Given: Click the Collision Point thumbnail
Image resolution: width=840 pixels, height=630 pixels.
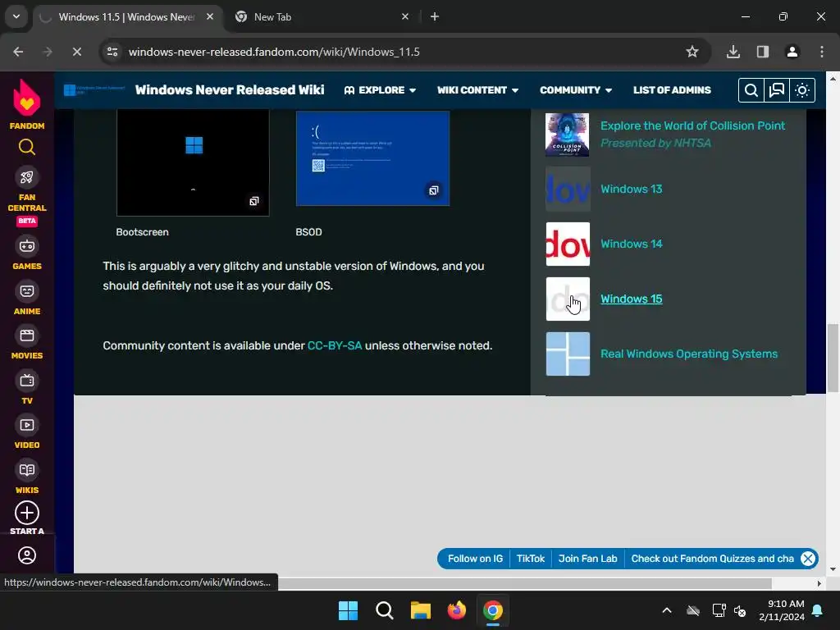Looking at the screenshot, I should (x=568, y=135).
